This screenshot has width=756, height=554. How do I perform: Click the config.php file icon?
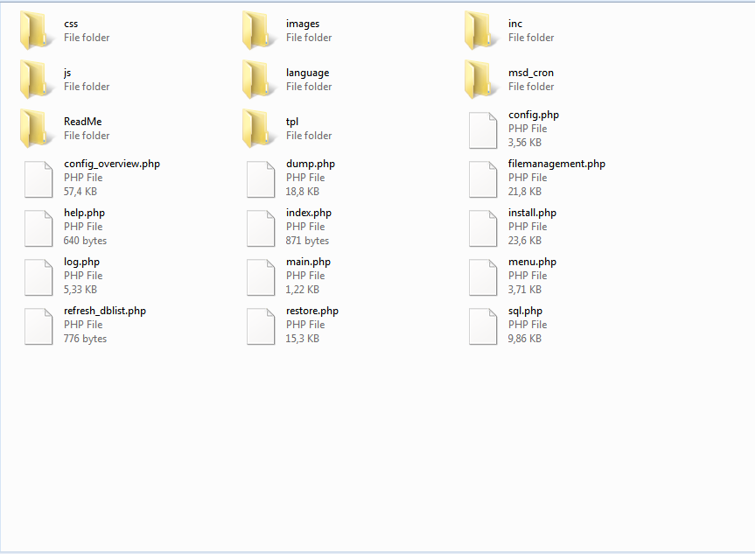[x=483, y=130]
